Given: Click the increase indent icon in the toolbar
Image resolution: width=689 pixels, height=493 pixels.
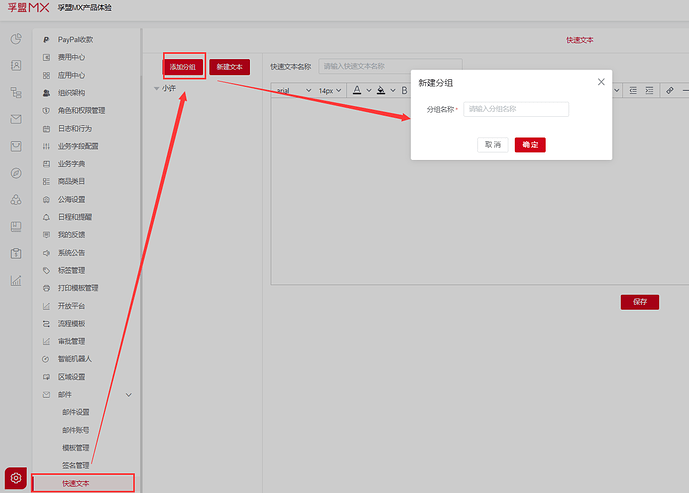Looking at the screenshot, I should (x=648, y=90).
